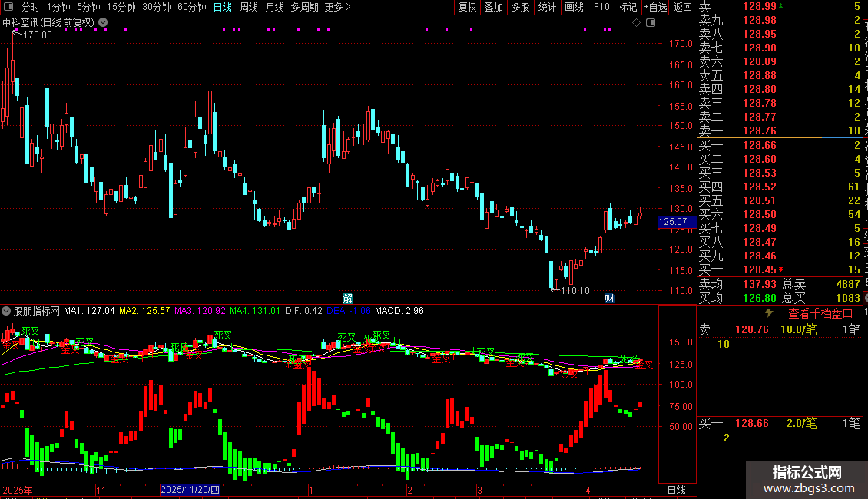The width and height of the screenshot is (868, 499).
Task: Click 卖五 price 128.88
Action: [x=760, y=75]
